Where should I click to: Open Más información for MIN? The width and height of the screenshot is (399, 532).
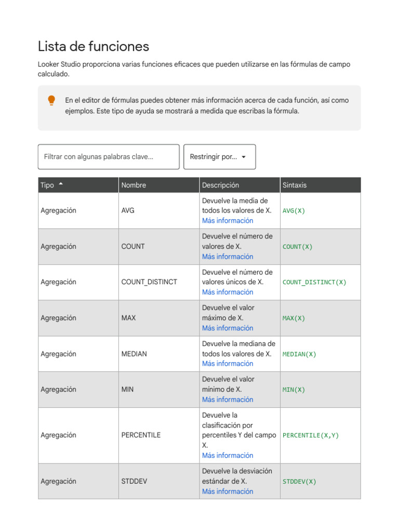point(228,400)
